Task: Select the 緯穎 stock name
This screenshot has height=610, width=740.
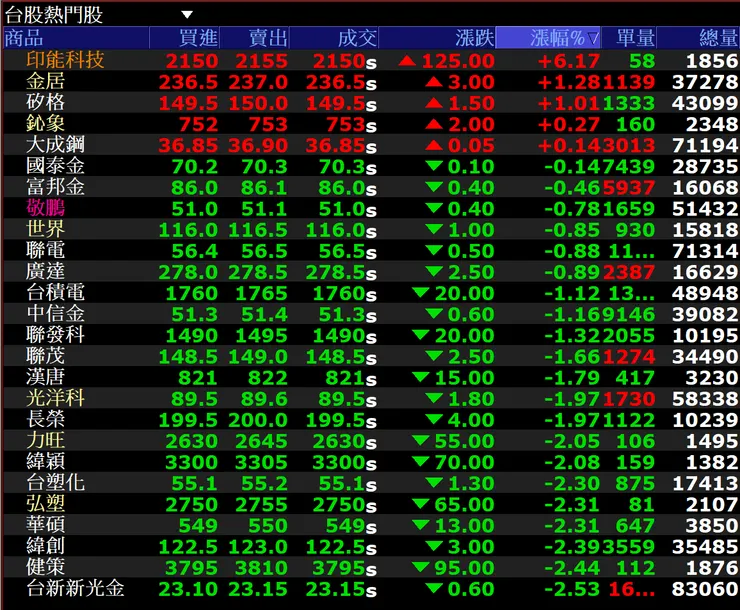Action: (x=45, y=461)
